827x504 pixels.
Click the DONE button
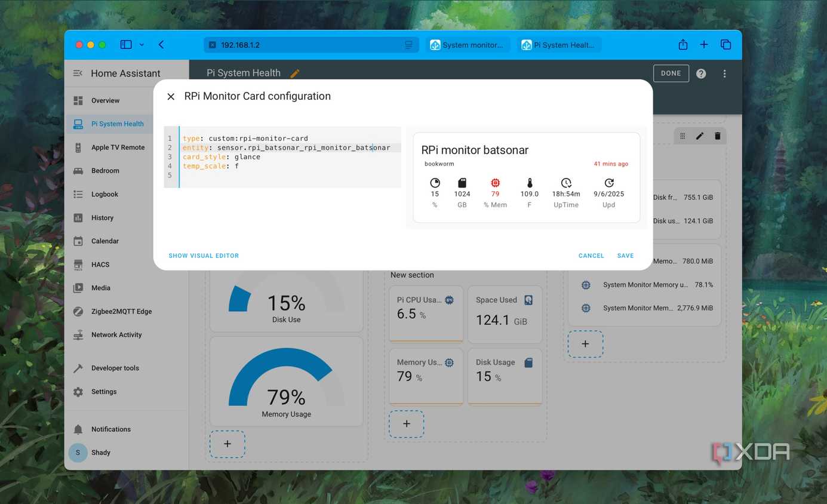pyautogui.click(x=671, y=73)
